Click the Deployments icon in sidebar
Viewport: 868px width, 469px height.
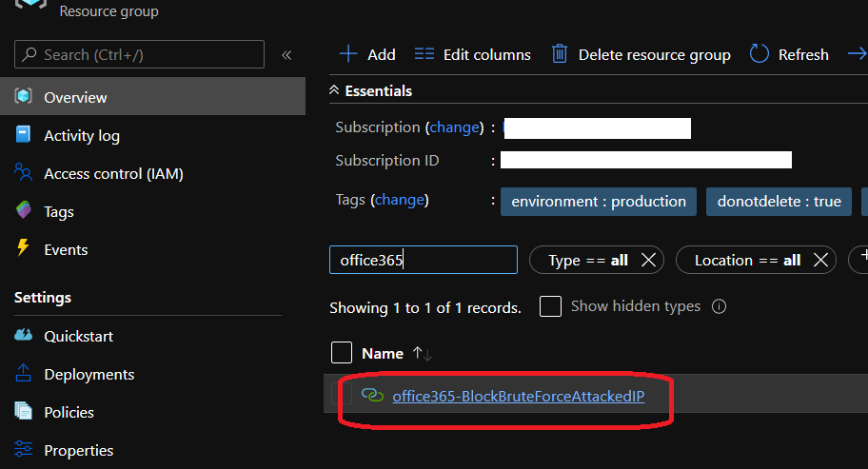click(x=25, y=374)
